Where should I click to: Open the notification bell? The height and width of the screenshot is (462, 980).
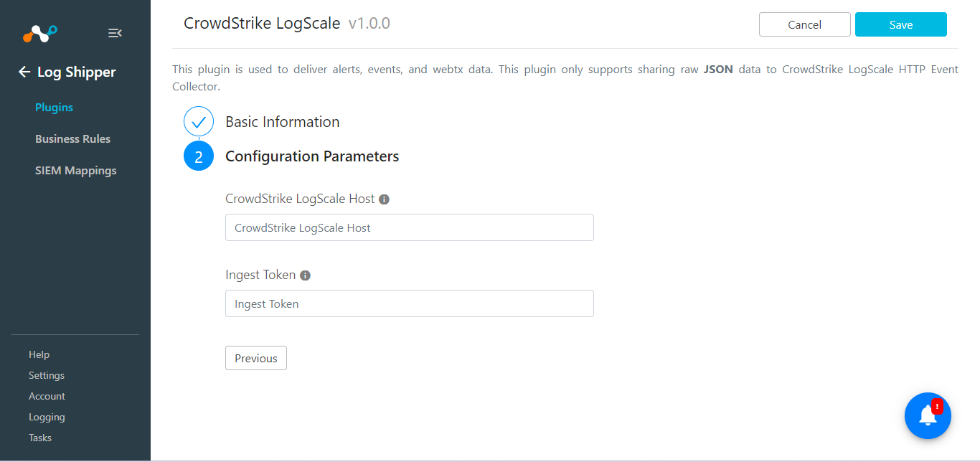(x=928, y=415)
